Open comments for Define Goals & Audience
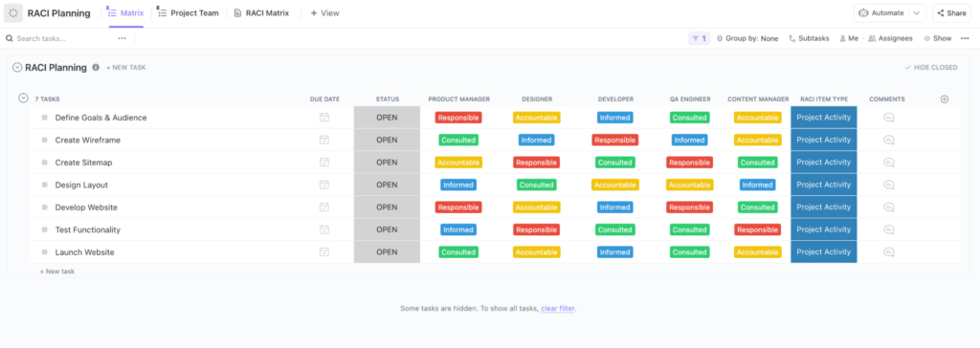The image size is (980, 348). pos(889,118)
